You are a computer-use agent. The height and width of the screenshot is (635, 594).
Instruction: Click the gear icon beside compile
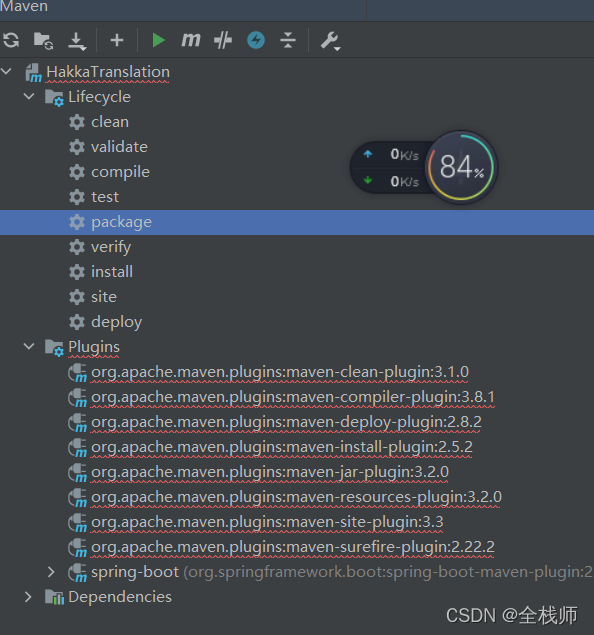click(x=77, y=172)
